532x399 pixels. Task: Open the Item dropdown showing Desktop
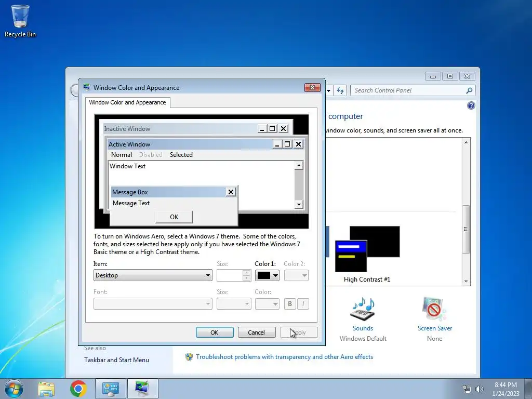pos(153,275)
